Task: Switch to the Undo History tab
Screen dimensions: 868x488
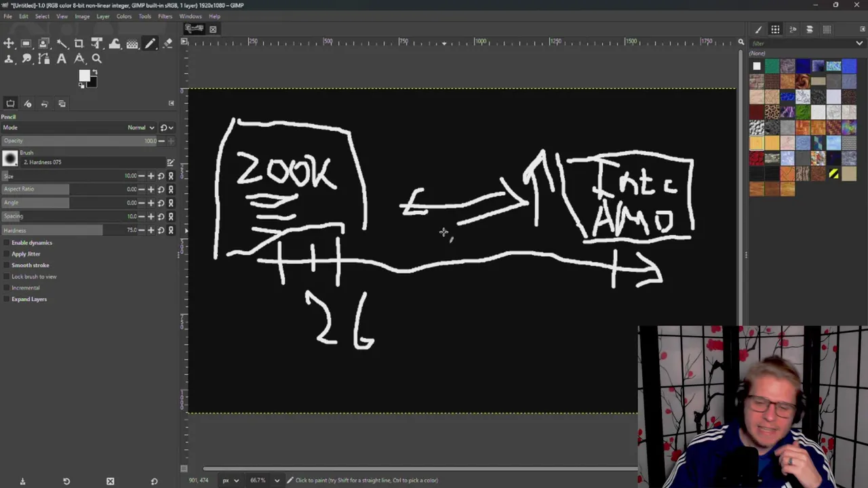Action: (44, 104)
